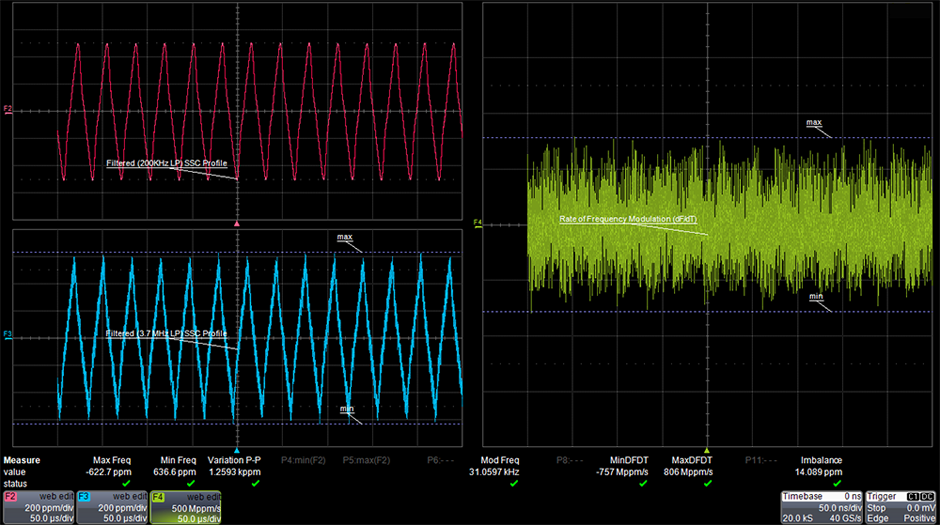Select the min cursor label on blue grid

click(x=346, y=408)
